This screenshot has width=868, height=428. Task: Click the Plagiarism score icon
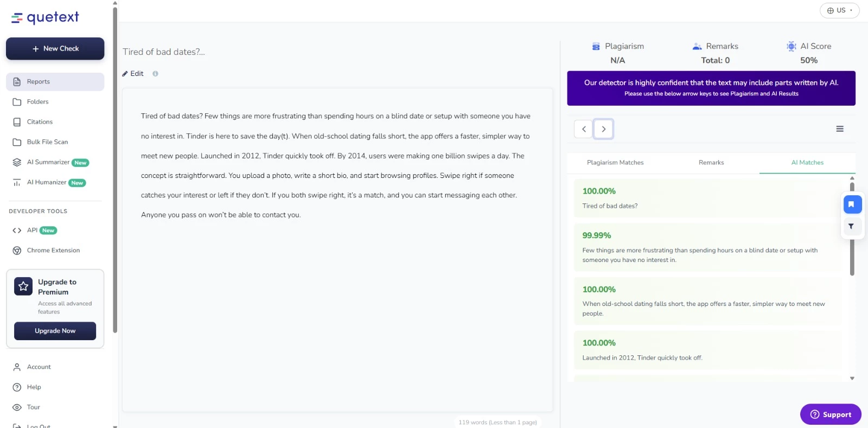[x=596, y=47]
